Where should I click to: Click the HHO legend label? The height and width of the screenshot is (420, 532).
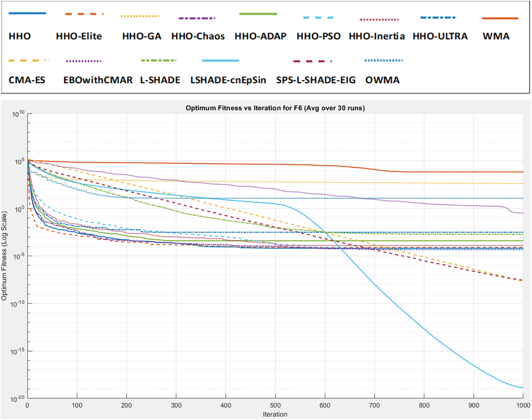click(20, 36)
